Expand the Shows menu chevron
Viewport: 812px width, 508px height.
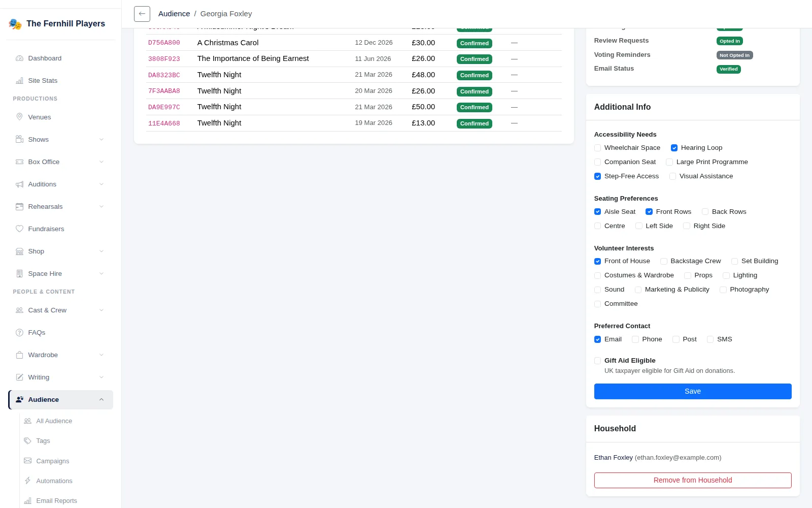point(101,140)
